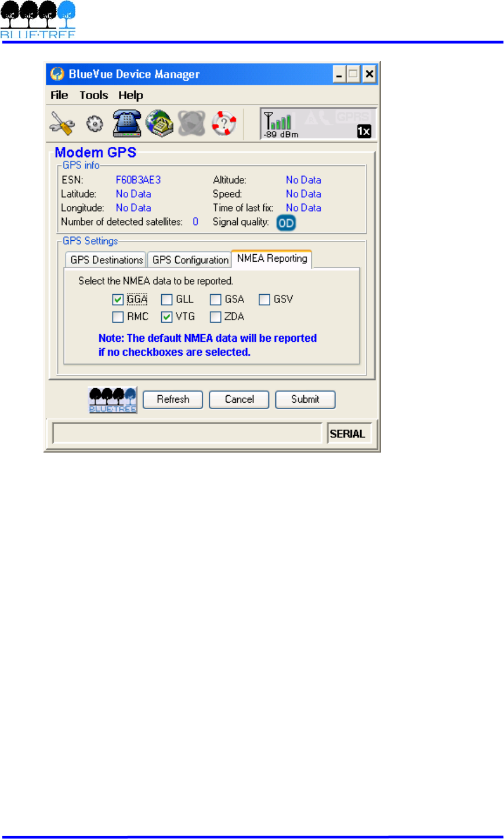This screenshot has width=504, height=839.
Task: Click the 0D signal quality badge
Action: 286,223
